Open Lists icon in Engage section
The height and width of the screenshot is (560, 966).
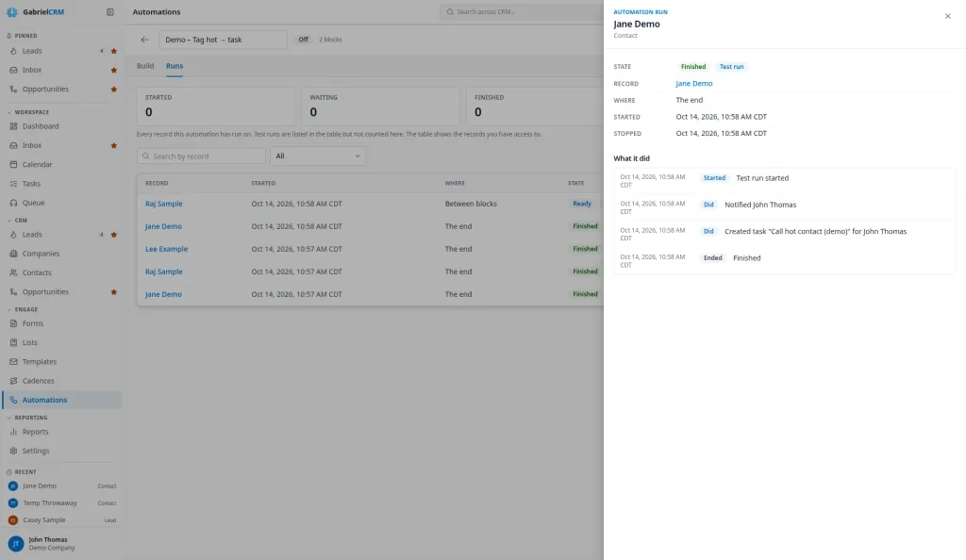click(13, 343)
